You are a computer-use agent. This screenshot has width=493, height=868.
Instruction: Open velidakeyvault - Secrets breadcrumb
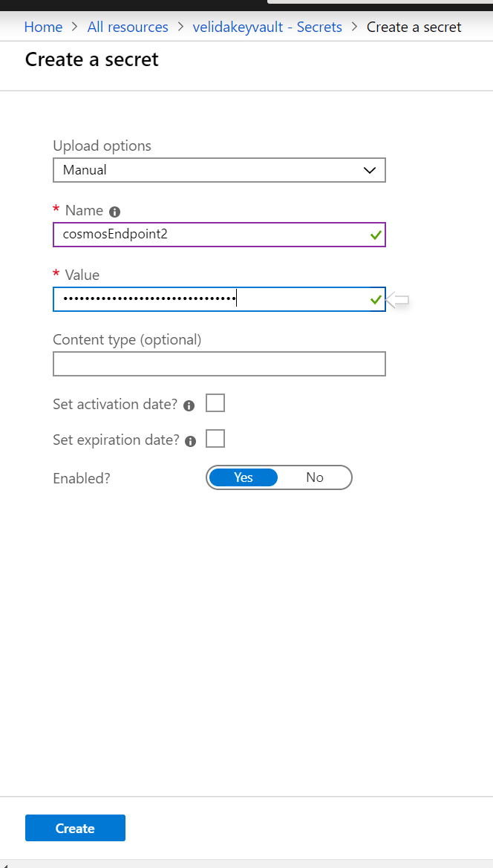click(267, 27)
